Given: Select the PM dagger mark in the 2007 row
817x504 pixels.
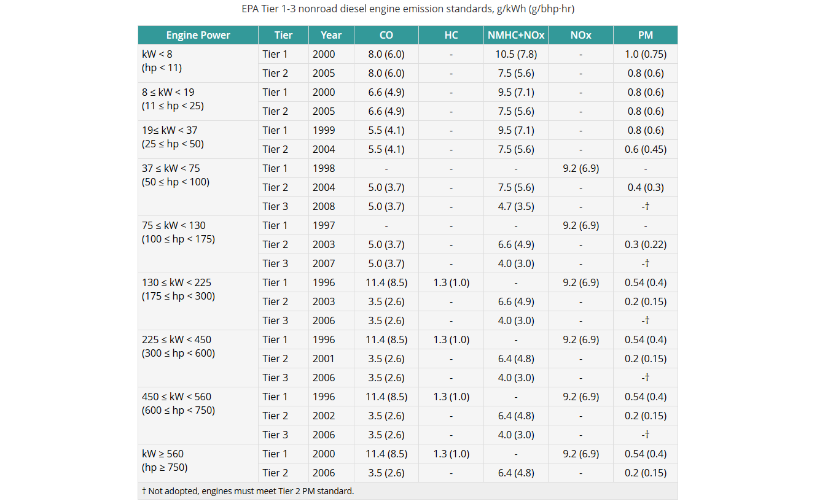Looking at the screenshot, I should tap(646, 263).
